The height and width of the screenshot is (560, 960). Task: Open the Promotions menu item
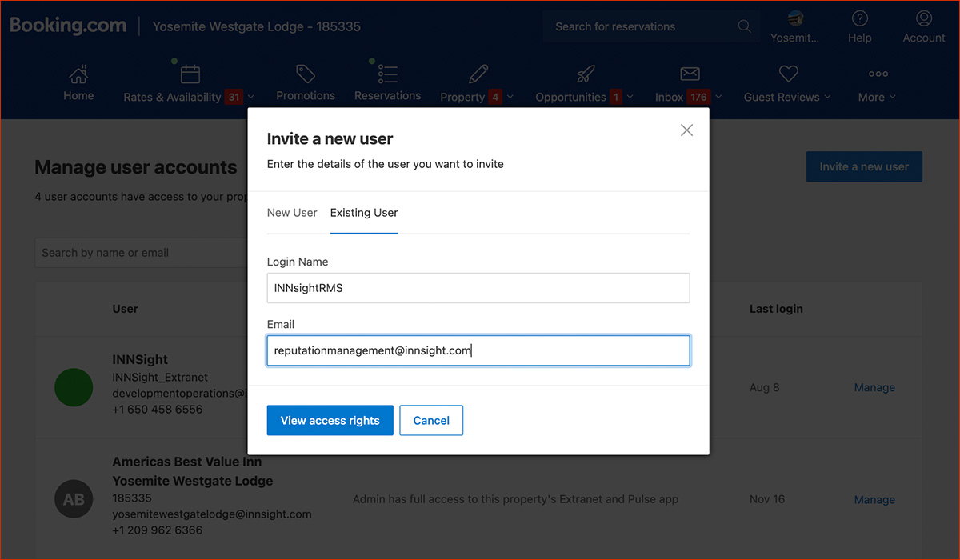click(x=306, y=96)
